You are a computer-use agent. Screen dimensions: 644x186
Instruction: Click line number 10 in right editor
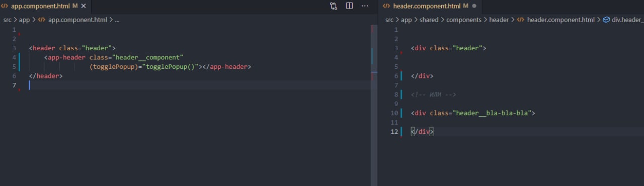click(x=394, y=113)
